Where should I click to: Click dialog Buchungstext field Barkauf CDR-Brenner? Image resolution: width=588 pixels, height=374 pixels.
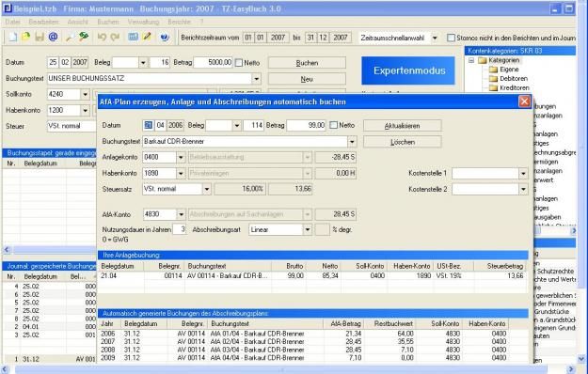[x=246, y=142]
